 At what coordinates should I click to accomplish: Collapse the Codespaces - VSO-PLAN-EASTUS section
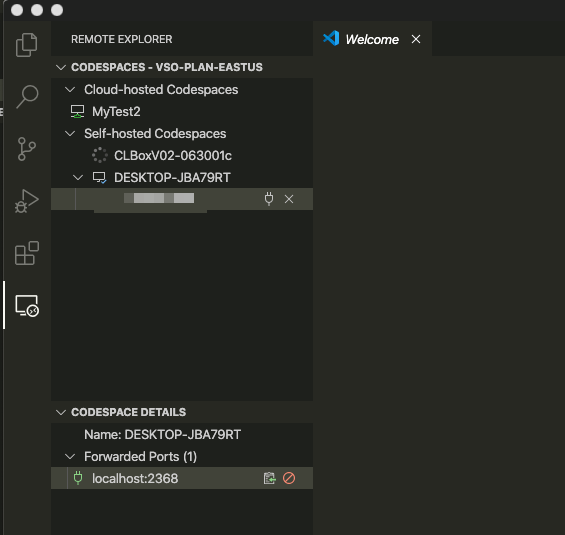coord(61,67)
